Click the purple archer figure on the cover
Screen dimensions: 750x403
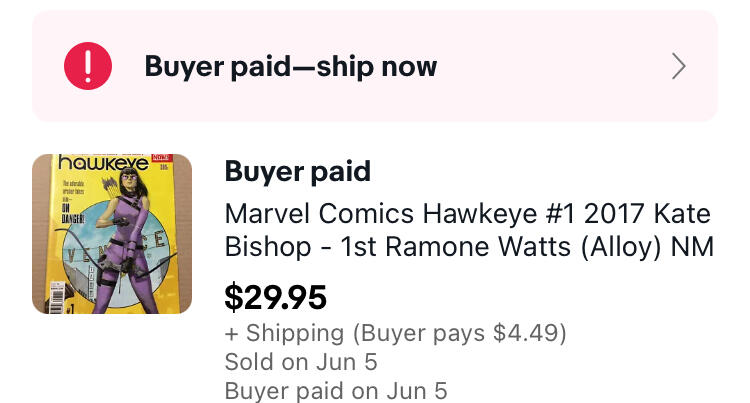point(124,241)
